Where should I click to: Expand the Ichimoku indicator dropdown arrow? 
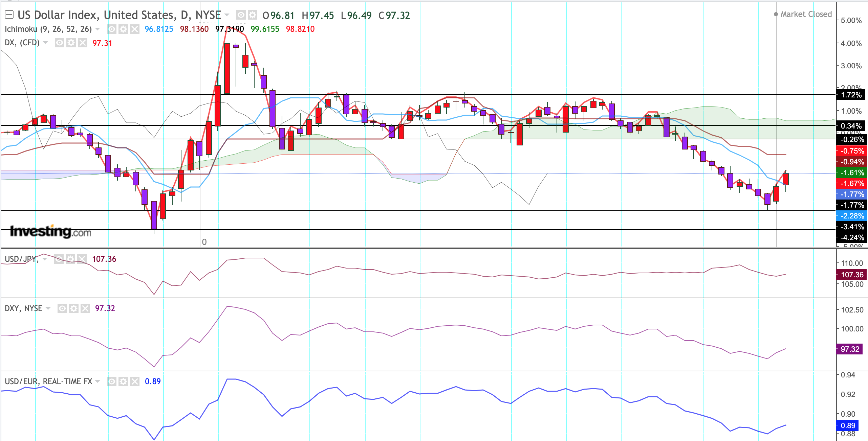tap(98, 29)
